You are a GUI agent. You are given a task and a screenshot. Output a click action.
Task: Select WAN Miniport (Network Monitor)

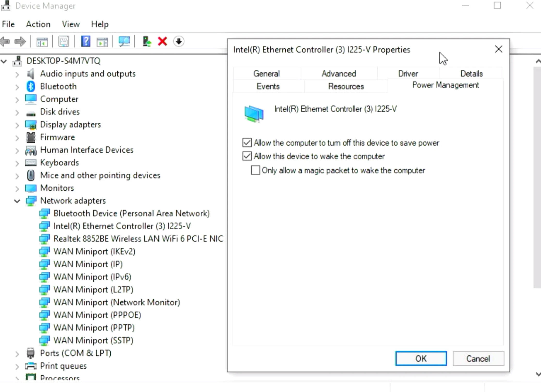pyautogui.click(x=117, y=302)
